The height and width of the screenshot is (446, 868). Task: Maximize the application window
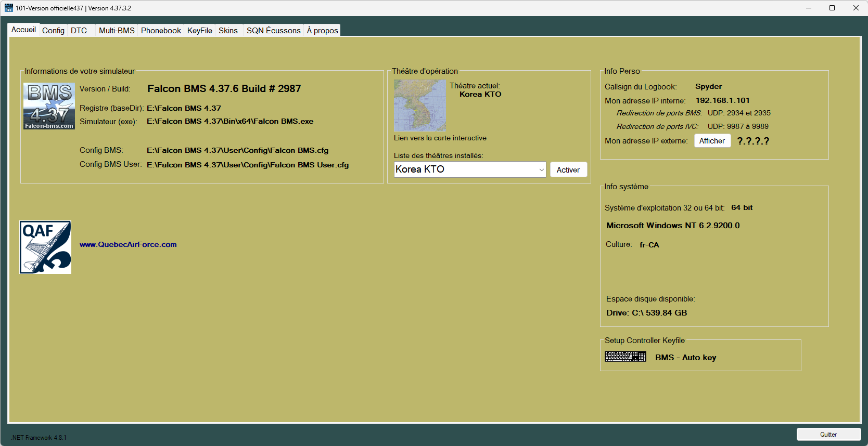coord(832,8)
